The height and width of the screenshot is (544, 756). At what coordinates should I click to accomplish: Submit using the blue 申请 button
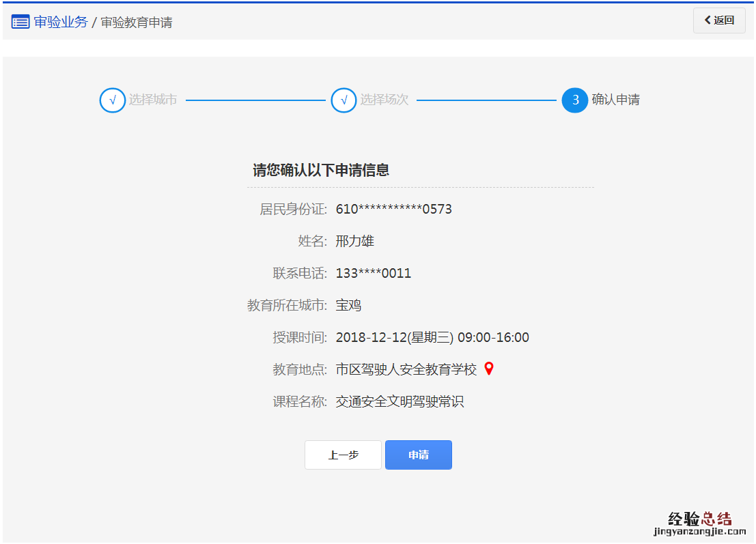point(419,455)
